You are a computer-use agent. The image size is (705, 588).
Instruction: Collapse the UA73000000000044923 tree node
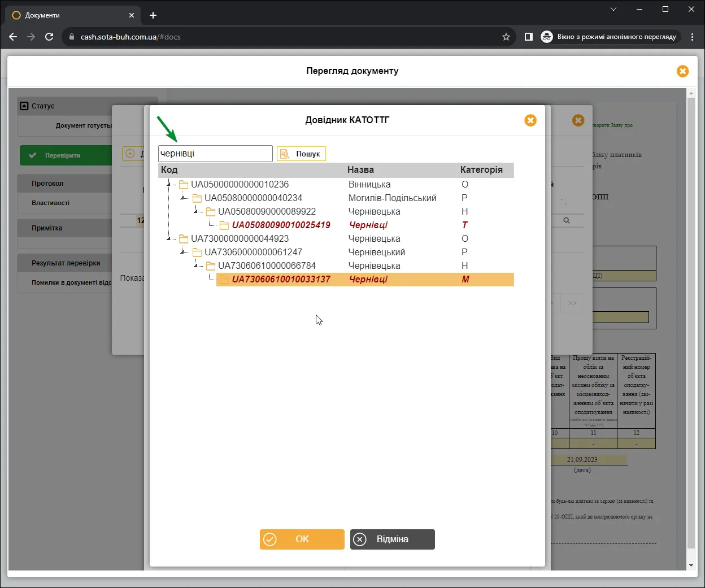pos(169,238)
